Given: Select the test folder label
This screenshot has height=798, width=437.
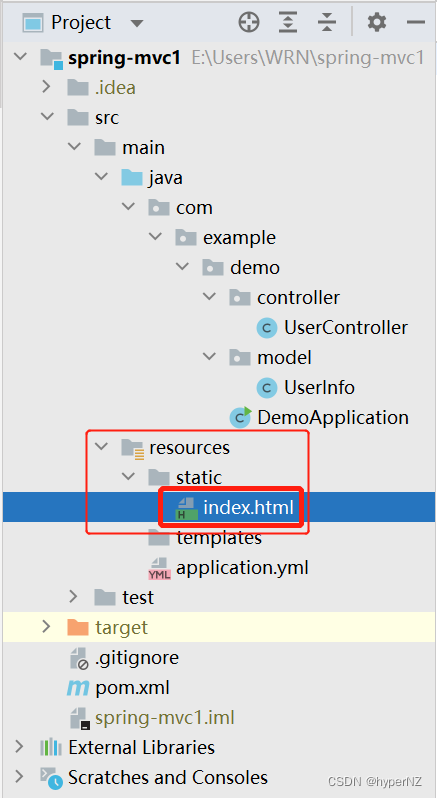Looking at the screenshot, I should (x=138, y=597).
